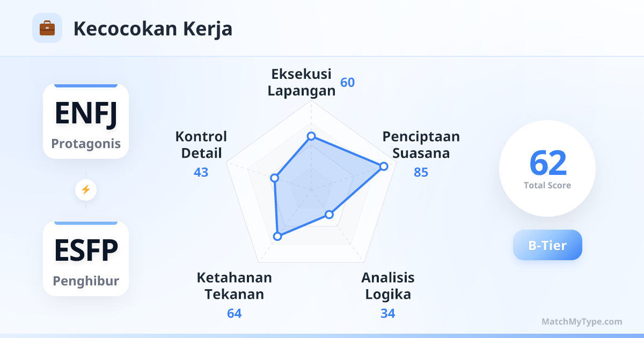Click the B-Tier badge button
The width and height of the screenshot is (644, 338).
click(547, 245)
